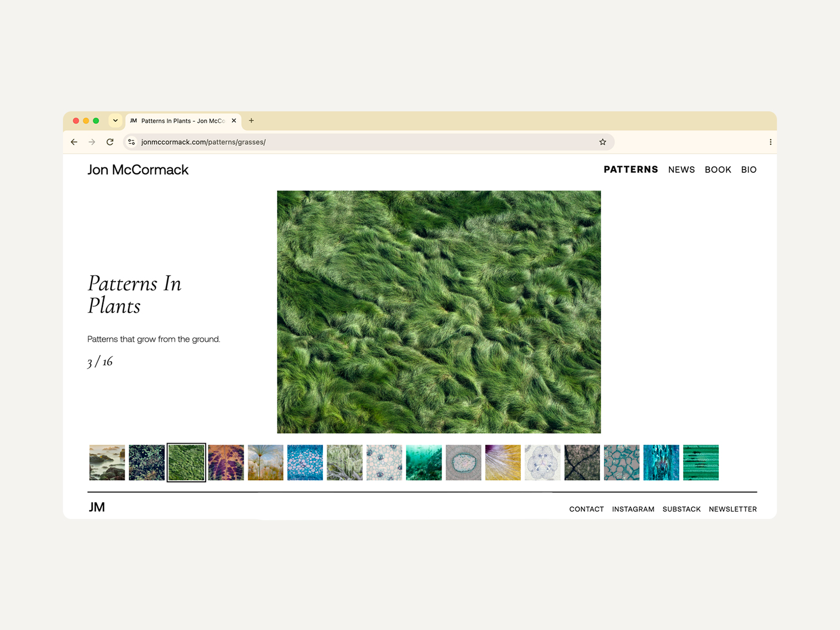Select the twelfth thumbnail, pale flower-shaped cross-section

[543, 463]
